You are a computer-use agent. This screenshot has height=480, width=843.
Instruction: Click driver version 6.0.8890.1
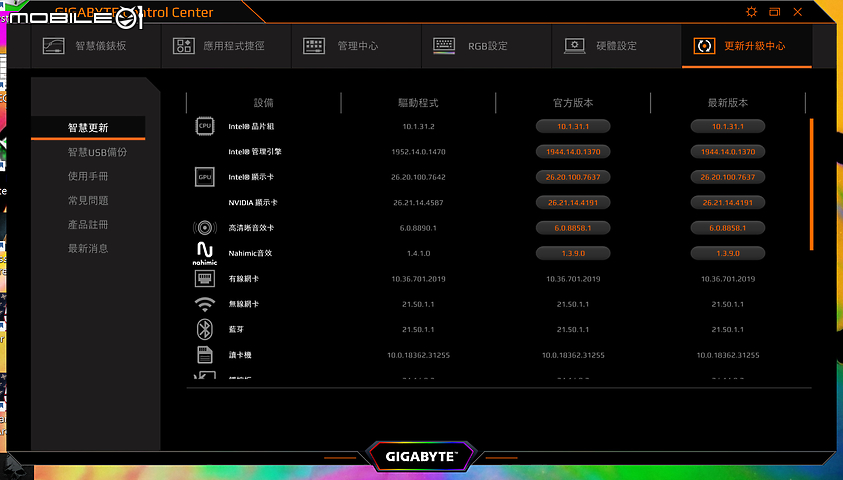(418, 228)
